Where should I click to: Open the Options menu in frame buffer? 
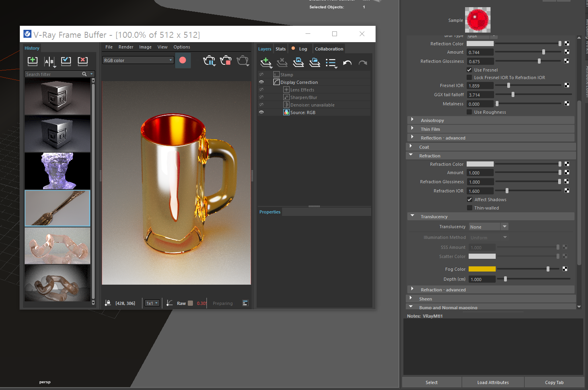click(x=182, y=47)
